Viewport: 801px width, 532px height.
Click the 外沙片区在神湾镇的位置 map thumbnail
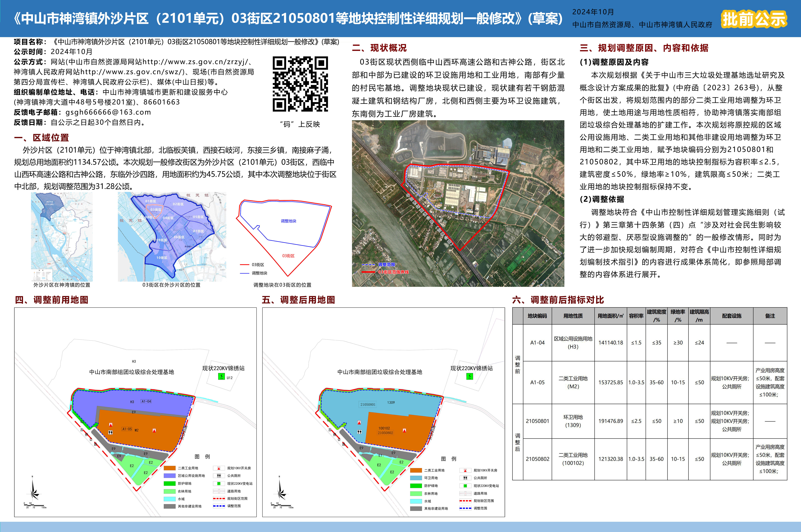(62, 237)
